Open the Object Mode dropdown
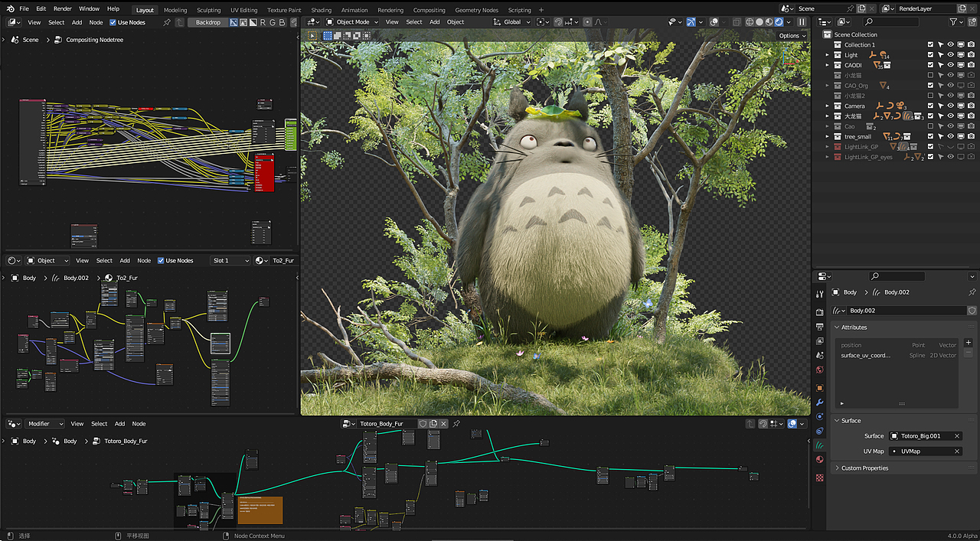The image size is (980, 541). tap(352, 22)
